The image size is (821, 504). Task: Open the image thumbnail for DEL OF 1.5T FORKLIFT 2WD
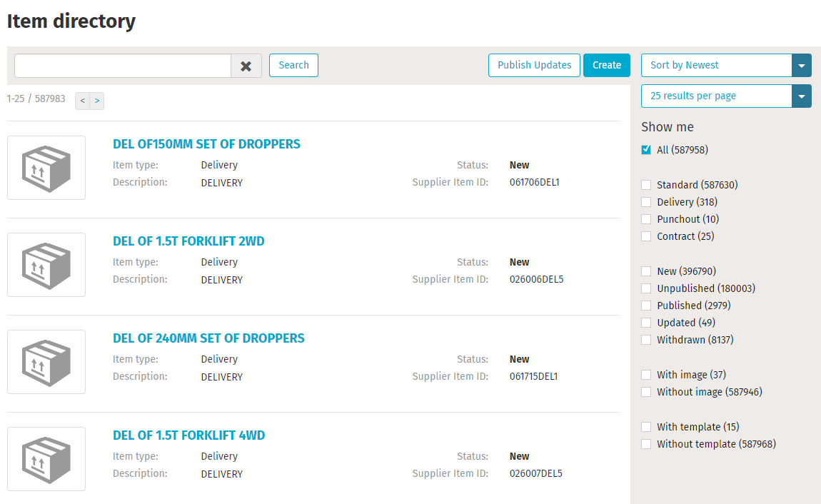click(x=46, y=264)
